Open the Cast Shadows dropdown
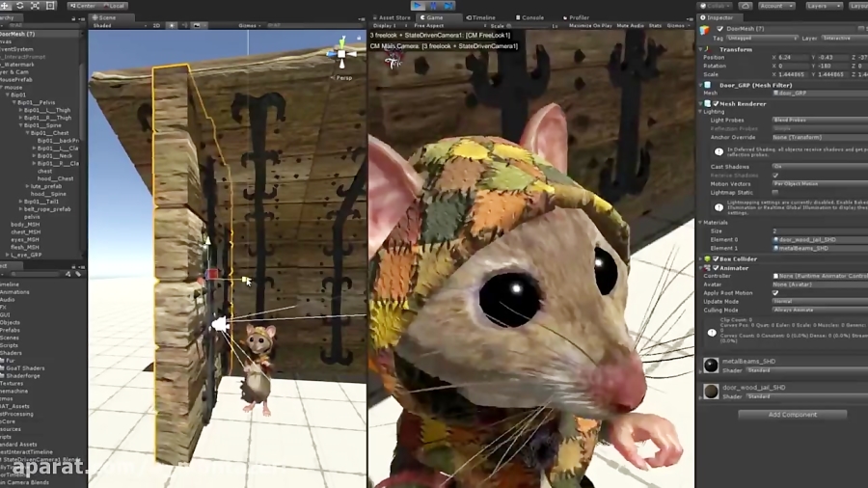Image resolution: width=868 pixels, height=488 pixels. pos(820,167)
